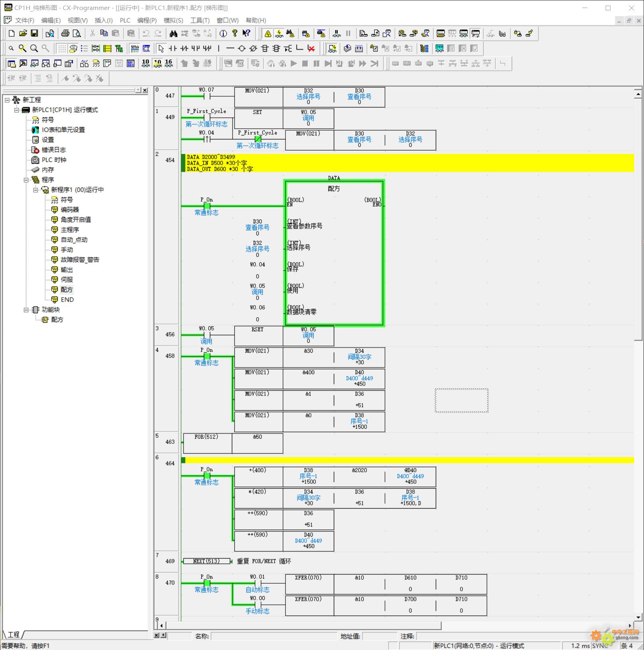Select IO表和单元设置 in the project tree
The image size is (644, 650).
point(63,130)
